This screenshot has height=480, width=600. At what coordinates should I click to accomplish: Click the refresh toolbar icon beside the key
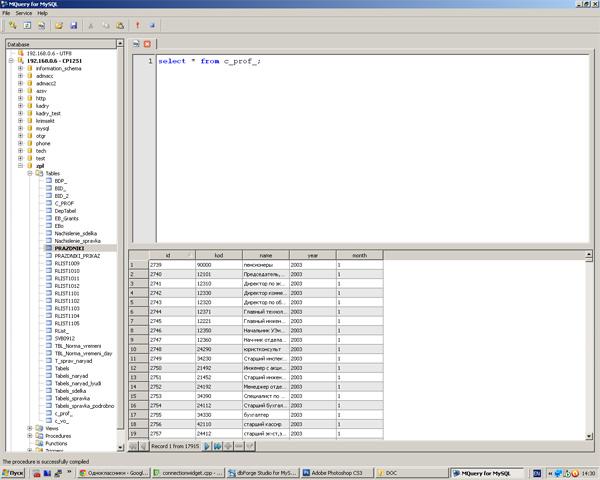[27, 26]
